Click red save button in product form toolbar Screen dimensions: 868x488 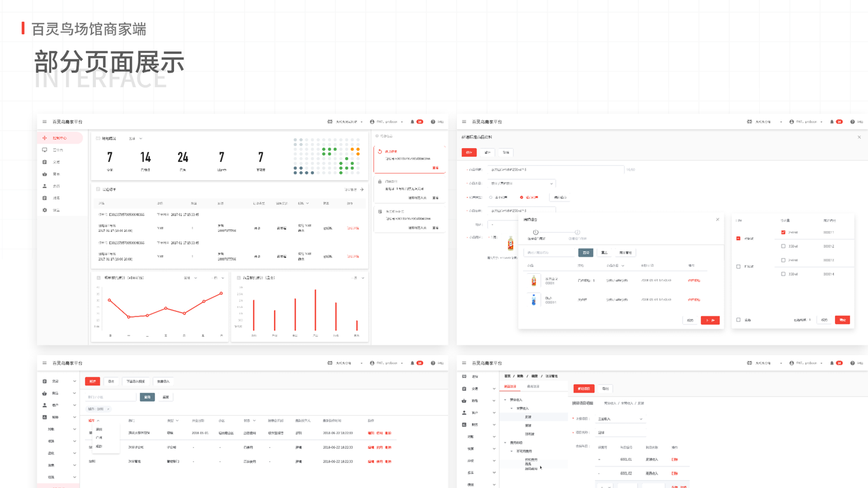[x=469, y=152]
